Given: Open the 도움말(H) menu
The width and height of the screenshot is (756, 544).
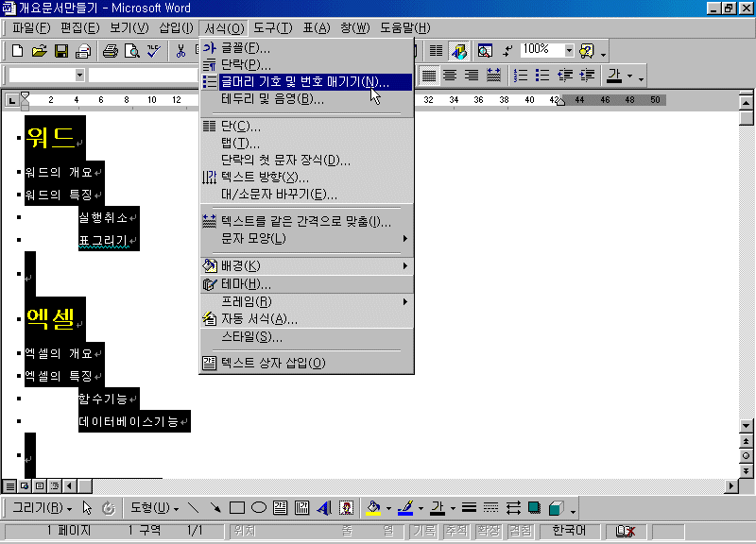Looking at the screenshot, I should pyautogui.click(x=405, y=28).
